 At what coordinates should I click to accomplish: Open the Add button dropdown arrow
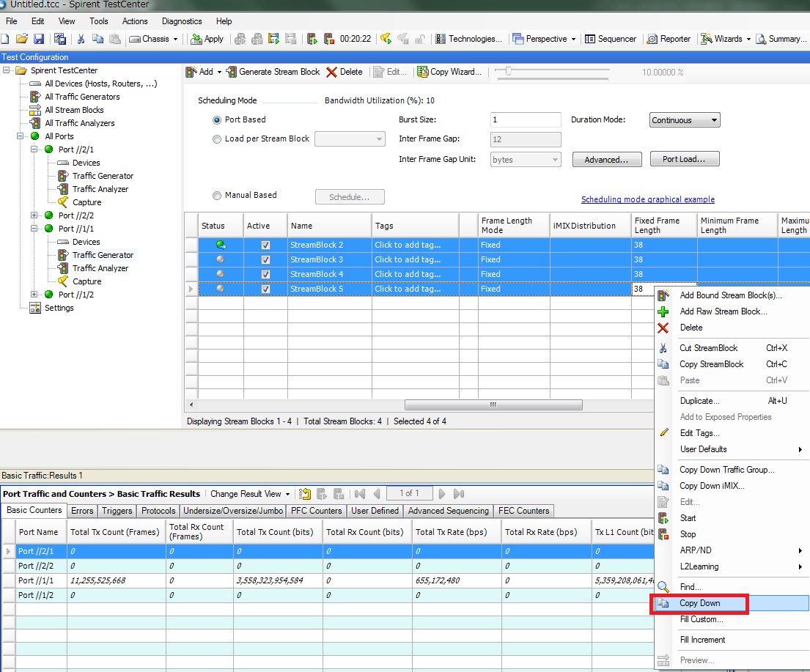click(219, 72)
